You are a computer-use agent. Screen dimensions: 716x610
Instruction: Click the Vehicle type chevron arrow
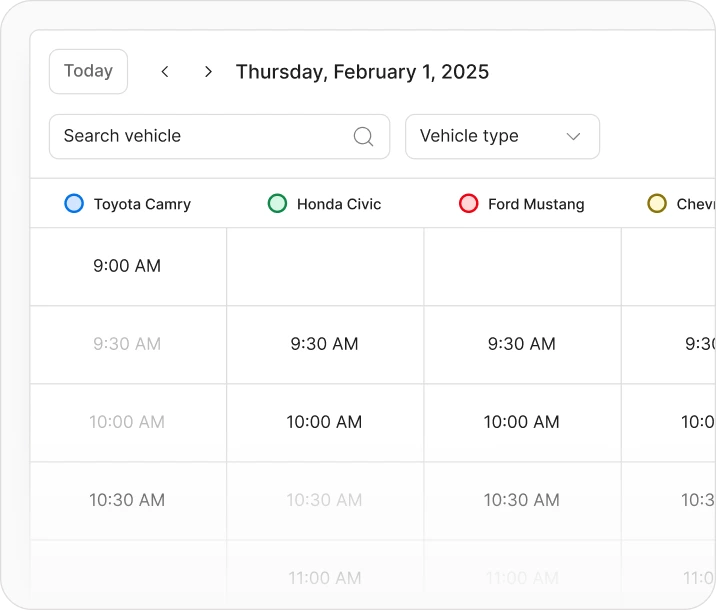click(573, 137)
